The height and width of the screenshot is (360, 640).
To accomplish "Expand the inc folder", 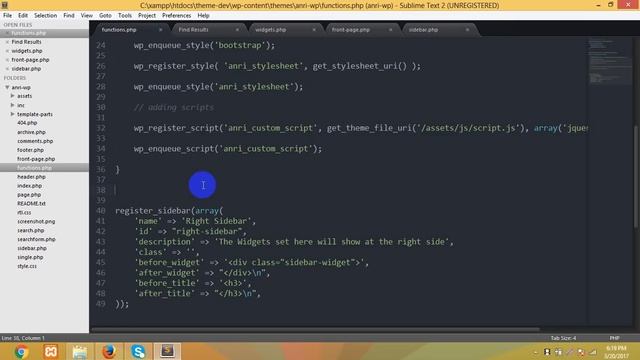I will point(13,105).
